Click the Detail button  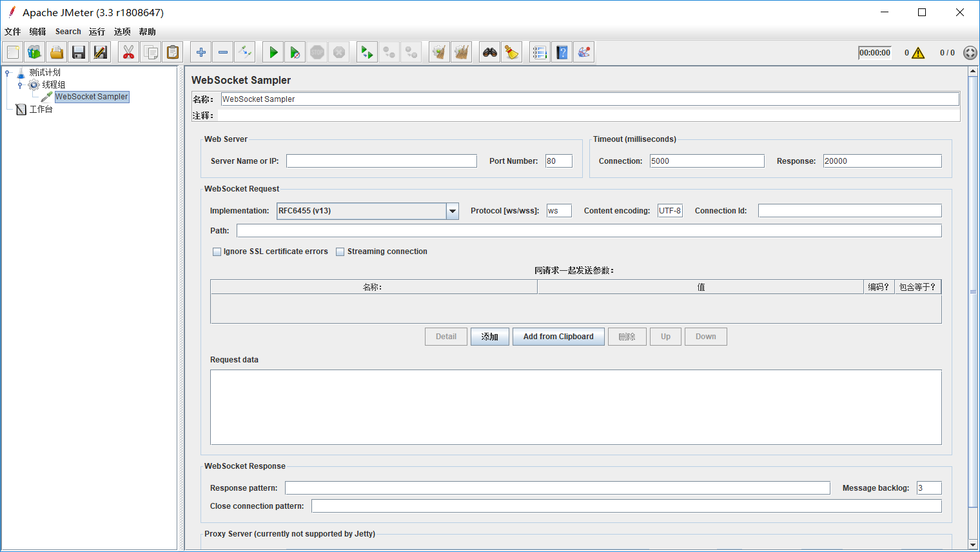click(x=446, y=337)
